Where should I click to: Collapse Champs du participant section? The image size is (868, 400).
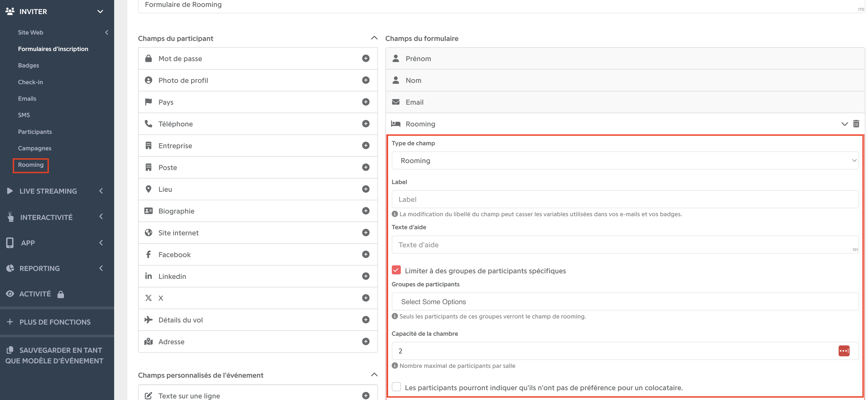click(374, 38)
